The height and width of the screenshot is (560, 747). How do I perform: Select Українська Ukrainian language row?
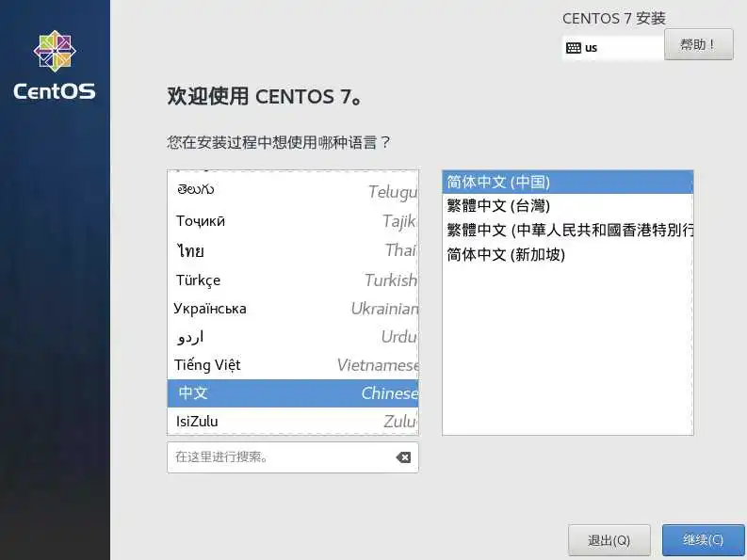click(x=293, y=308)
